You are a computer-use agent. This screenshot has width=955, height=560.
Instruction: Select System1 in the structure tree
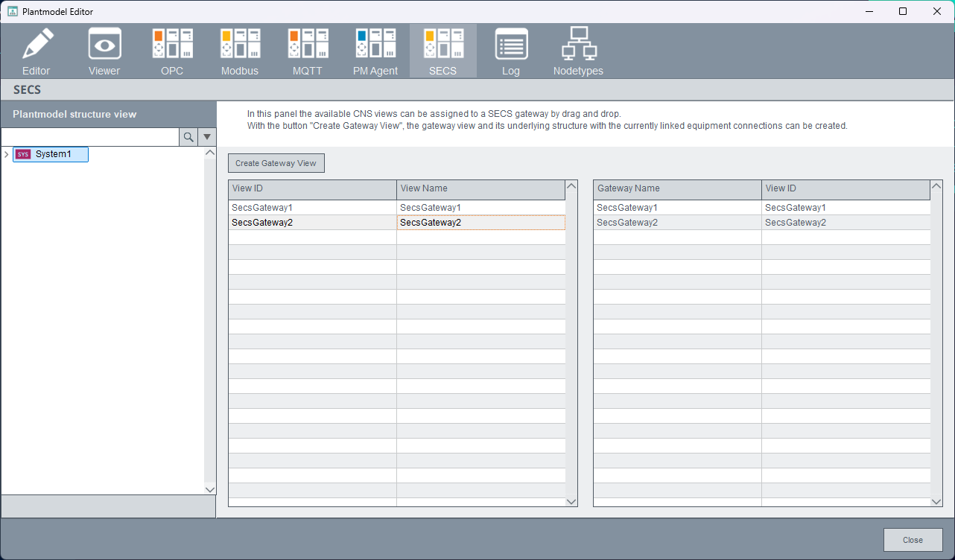[53, 154]
